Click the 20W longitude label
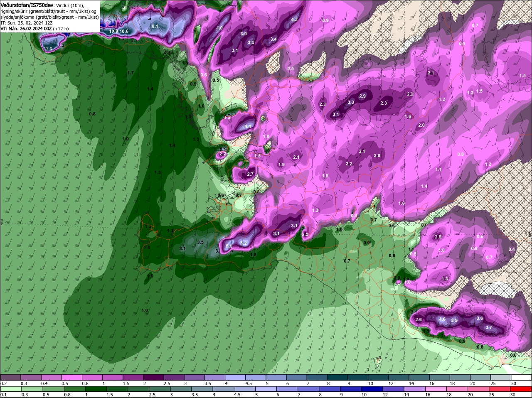 [x=404, y=2]
